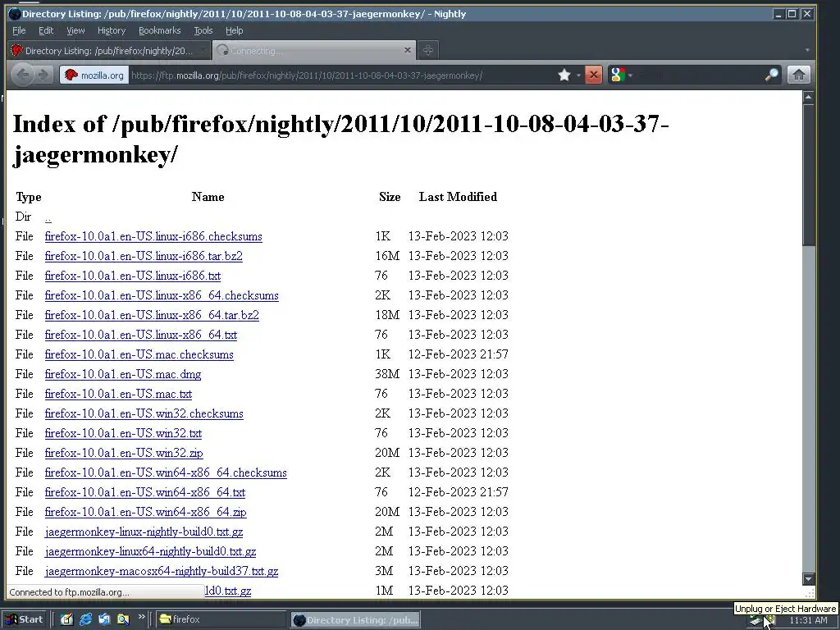Open firefox-10.0a1.en-US.linux-i686.checksums link
The image size is (840, 630).
point(153,236)
